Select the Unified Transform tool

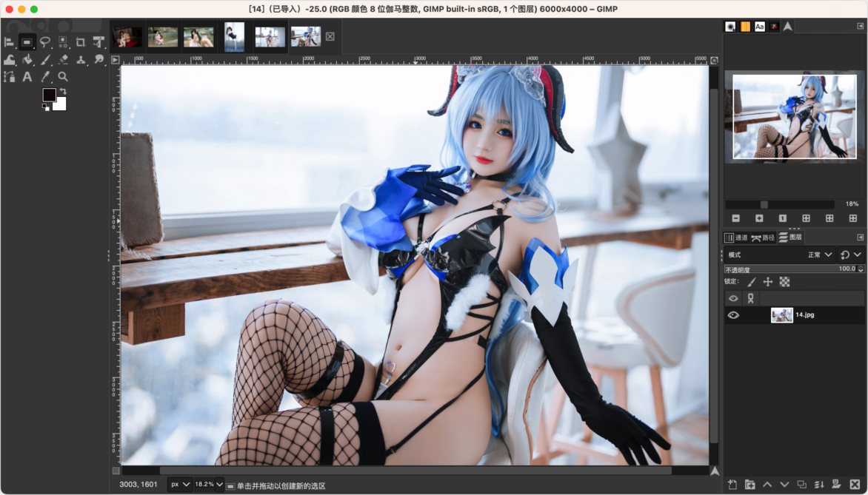pyautogui.click(x=99, y=42)
